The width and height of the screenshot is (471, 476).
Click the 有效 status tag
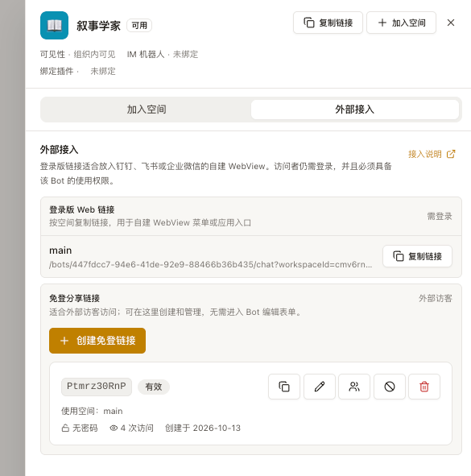pyautogui.click(x=154, y=387)
